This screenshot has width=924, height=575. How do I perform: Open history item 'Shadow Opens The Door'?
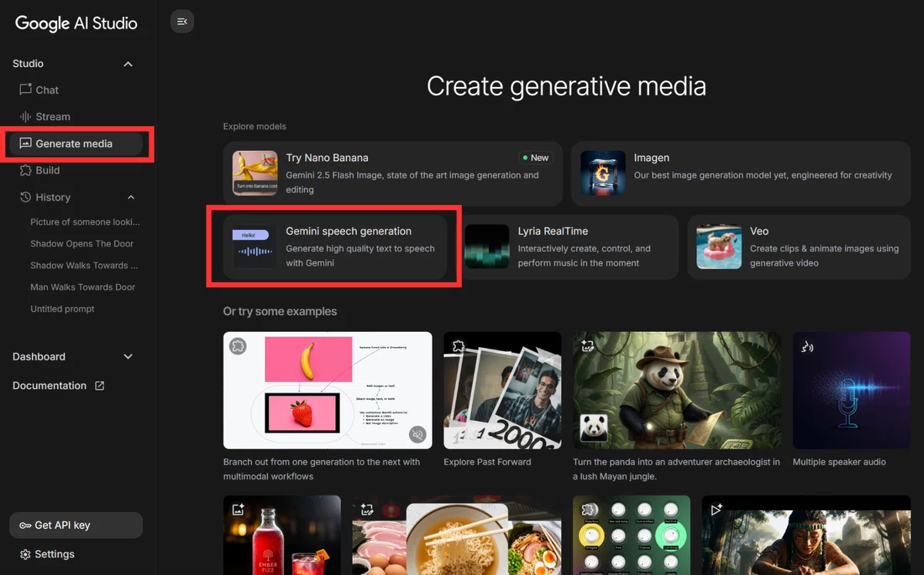(82, 243)
